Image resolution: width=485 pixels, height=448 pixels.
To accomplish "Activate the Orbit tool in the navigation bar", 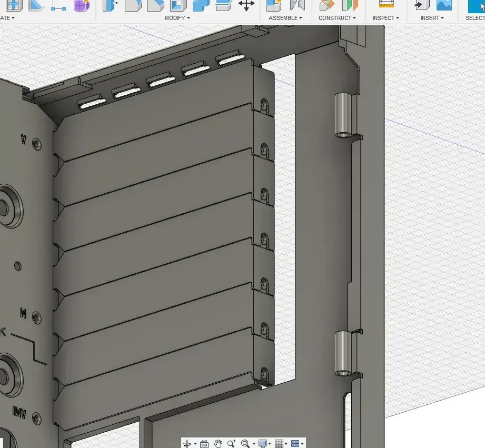I will point(188,443).
